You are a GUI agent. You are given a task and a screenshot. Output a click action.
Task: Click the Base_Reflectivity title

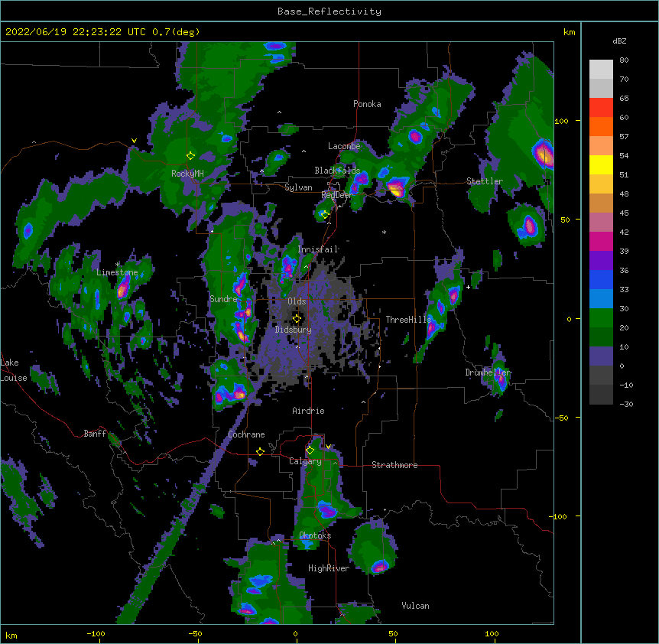pyautogui.click(x=329, y=11)
